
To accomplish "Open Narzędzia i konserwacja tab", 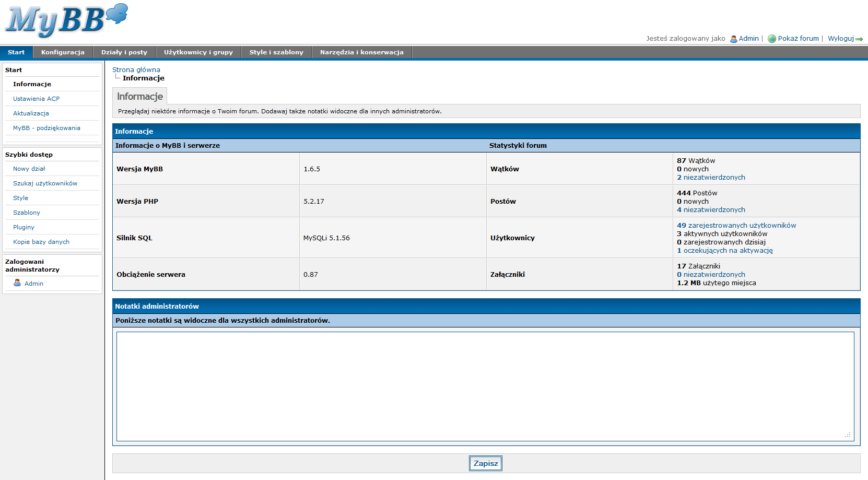I will pyautogui.click(x=361, y=52).
